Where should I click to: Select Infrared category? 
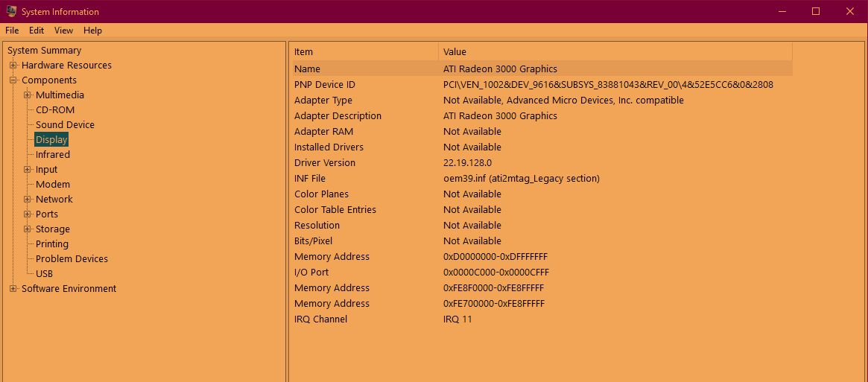[x=53, y=154]
